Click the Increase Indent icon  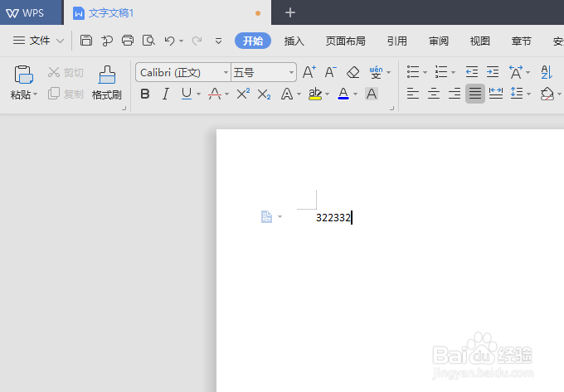pos(493,72)
